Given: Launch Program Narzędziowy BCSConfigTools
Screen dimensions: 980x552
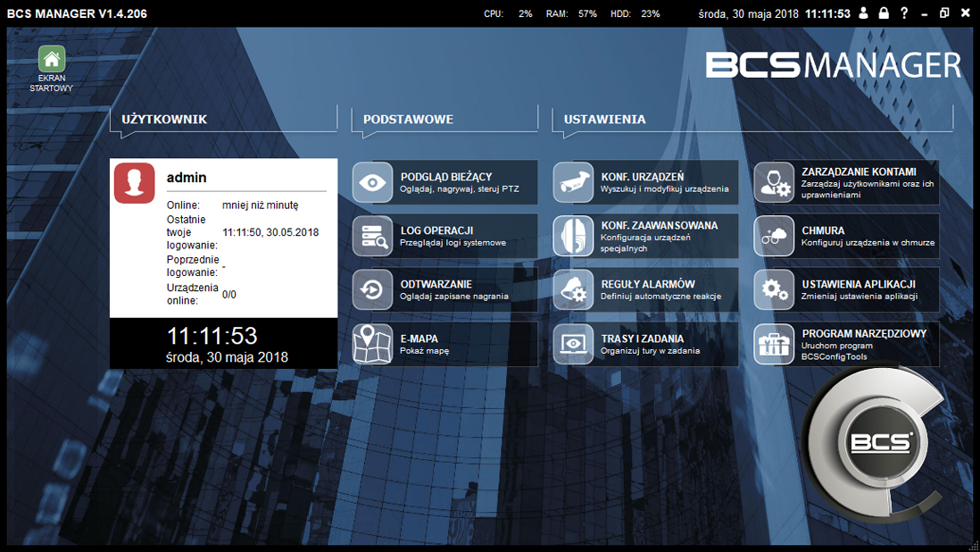Looking at the screenshot, I should 846,345.
